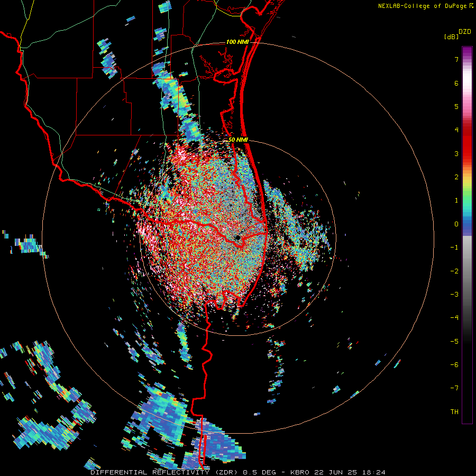
Task: Select the 7 dB scale label
Action: point(456,59)
